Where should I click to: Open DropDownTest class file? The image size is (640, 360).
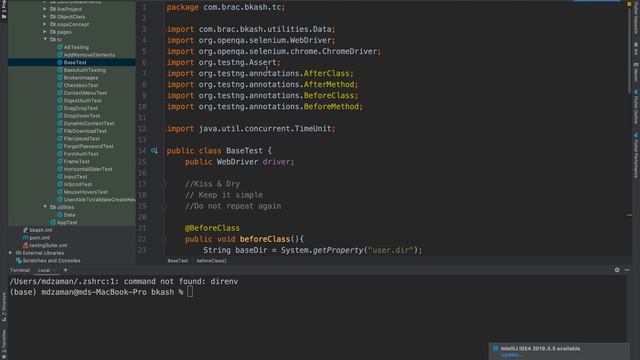[82, 116]
